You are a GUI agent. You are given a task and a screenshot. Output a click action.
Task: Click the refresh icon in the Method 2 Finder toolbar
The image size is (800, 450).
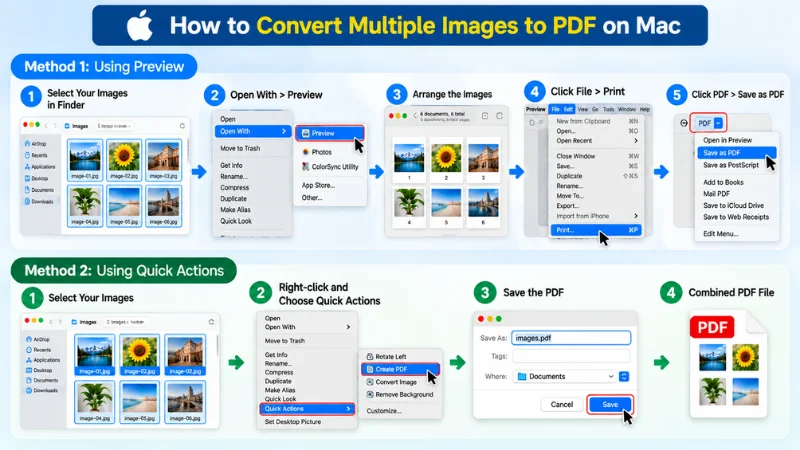(211, 322)
